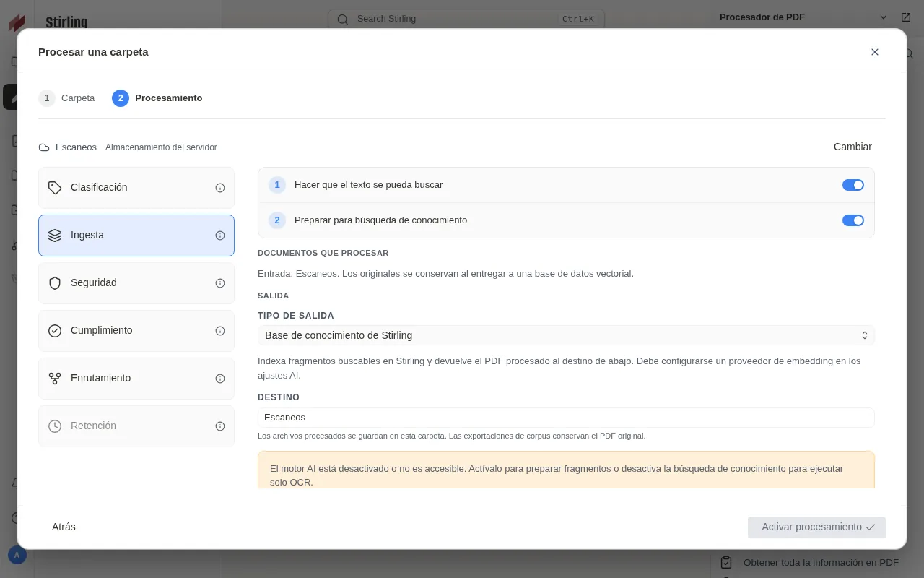Toggle off 'Preparar para búsqueda de conocimiento'
Viewport: 924px width, 578px height.
point(853,220)
